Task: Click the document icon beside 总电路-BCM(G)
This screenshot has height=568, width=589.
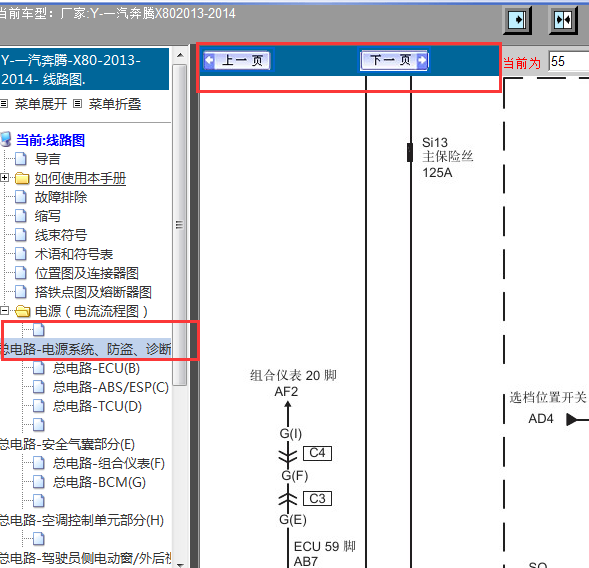Action: click(39, 482)
